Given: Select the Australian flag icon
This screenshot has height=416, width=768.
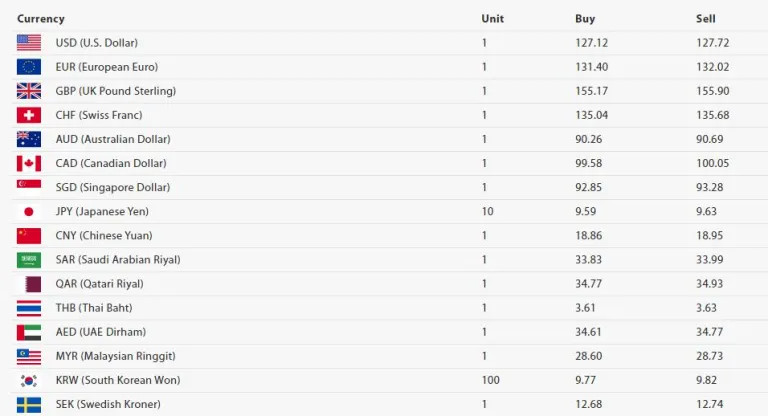Looking at the screenshot, I should [x=29, y=139].
